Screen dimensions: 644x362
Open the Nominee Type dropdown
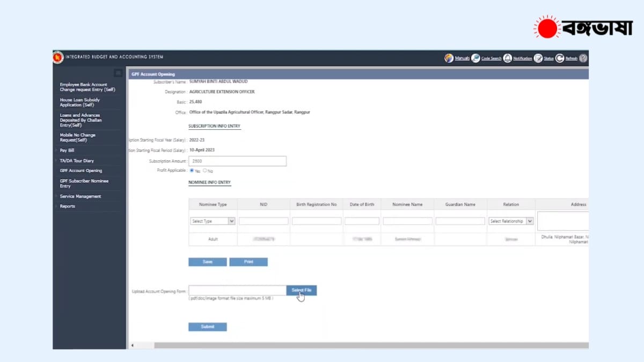[213, 221]
